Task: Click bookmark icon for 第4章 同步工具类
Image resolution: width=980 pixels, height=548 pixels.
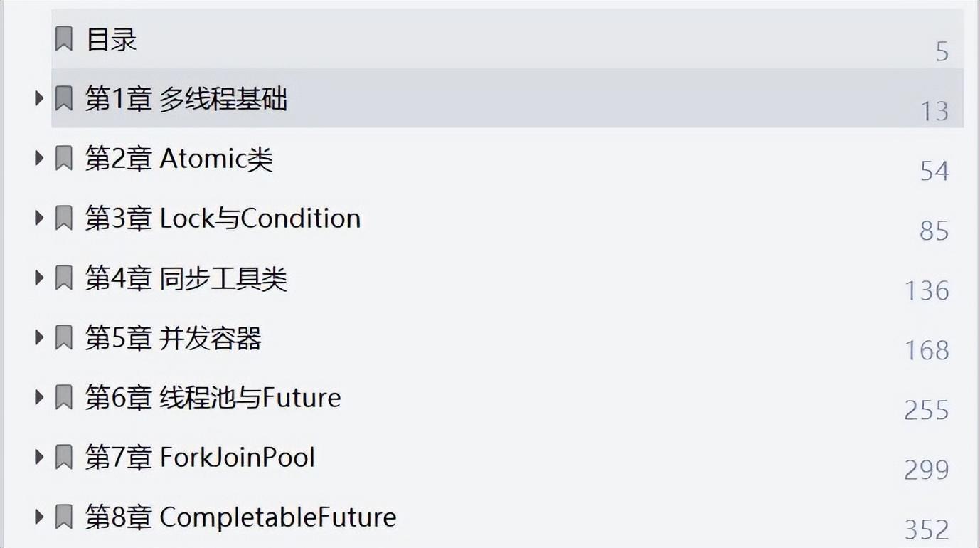Action: pyautogui.click(x=64, y=278)
